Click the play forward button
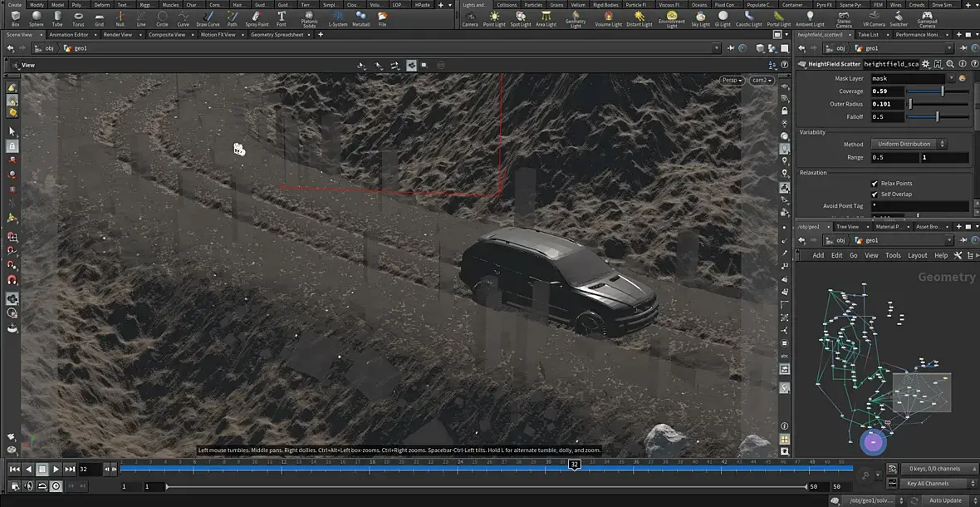Screen dimensions: 980x507 point(56,469)
